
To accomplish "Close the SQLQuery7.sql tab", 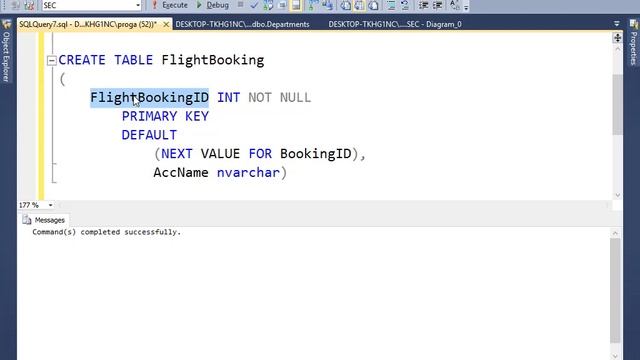I will pyautogui.click(x=166, y=24).
